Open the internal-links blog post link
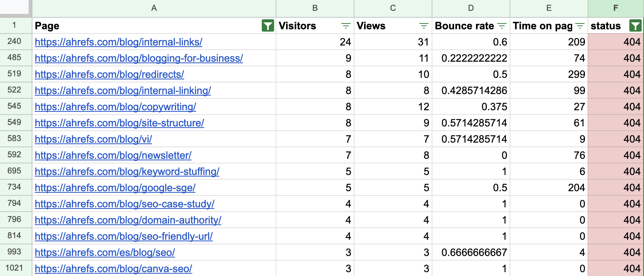The image size is (644, 276). [118, 42]
